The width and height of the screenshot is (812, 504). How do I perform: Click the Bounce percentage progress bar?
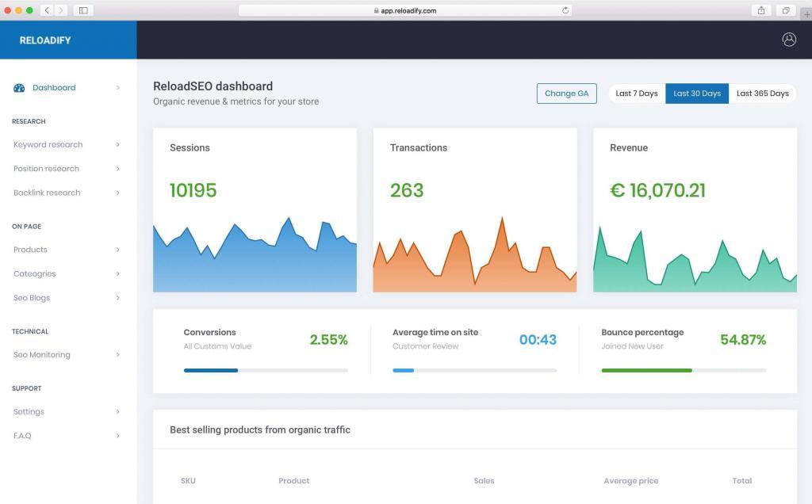coord(684,370)
